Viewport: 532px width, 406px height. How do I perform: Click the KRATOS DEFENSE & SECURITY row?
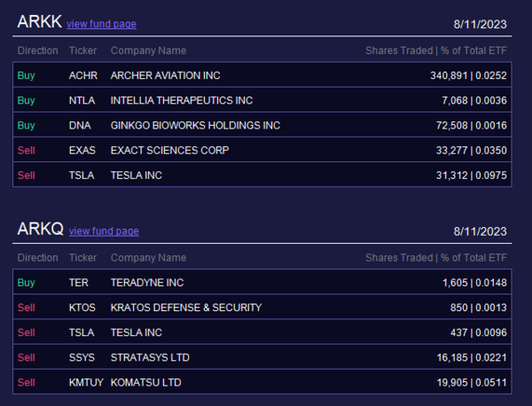(262, 308)
